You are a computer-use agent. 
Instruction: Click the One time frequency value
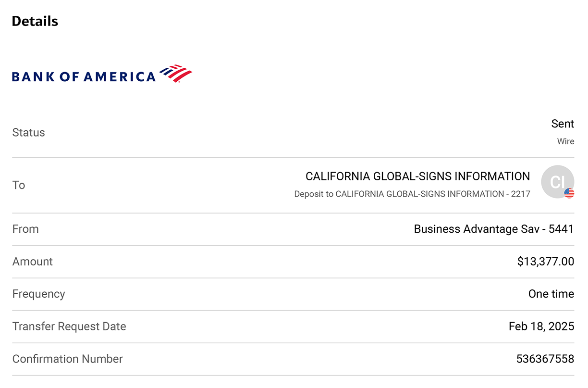click(551, 294)
